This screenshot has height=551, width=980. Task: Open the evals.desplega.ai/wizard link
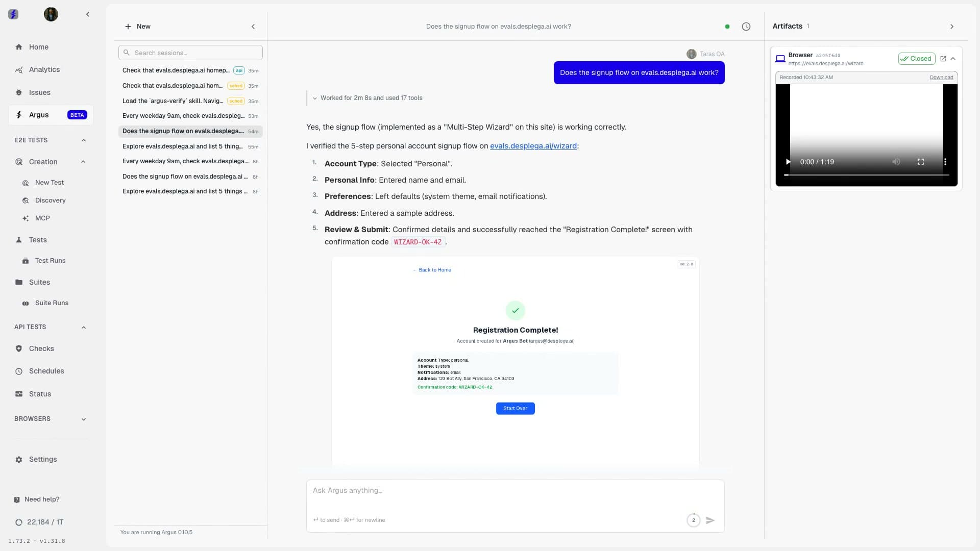click(x=534, y=146)
